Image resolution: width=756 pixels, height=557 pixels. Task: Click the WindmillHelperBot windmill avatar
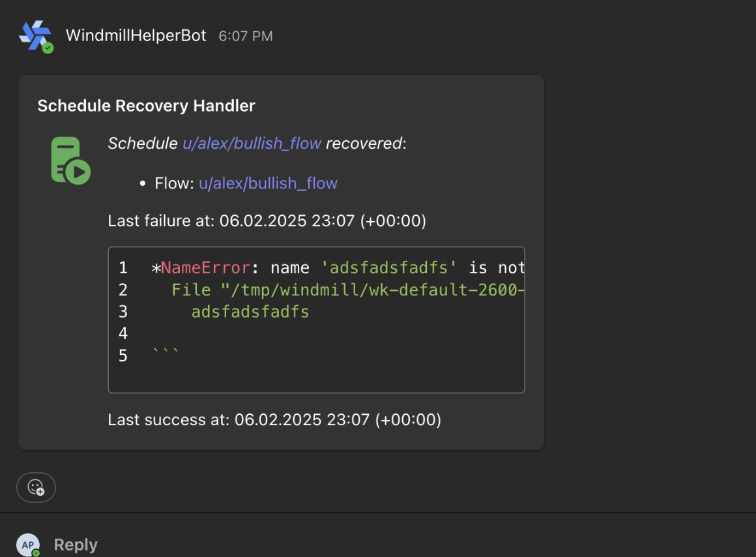point(34,35)
